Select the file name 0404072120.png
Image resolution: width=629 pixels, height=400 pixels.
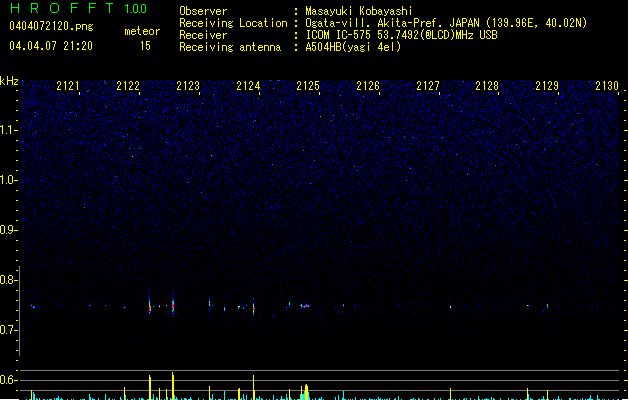(x=51, y=26)
